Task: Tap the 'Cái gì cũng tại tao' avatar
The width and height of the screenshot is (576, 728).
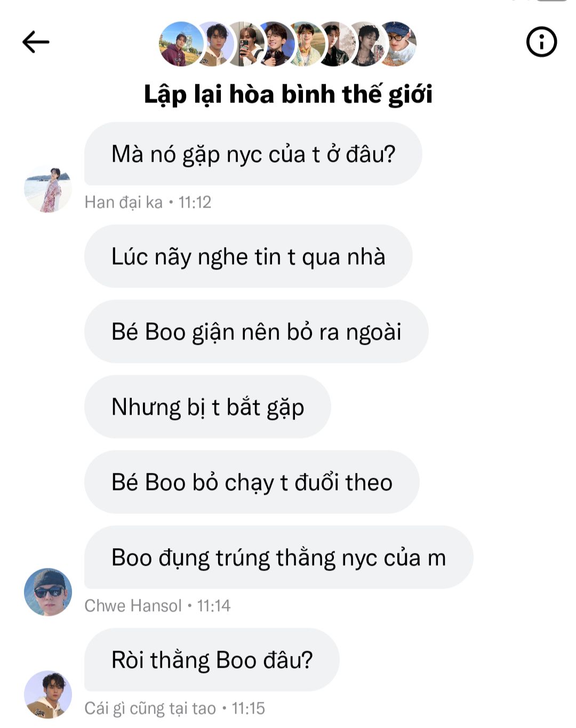Action: pos(48,694)
